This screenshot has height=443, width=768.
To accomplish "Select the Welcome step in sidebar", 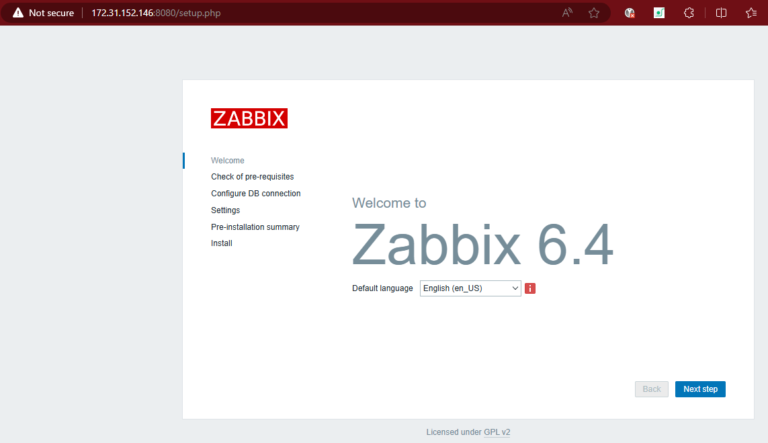I will pyautogui.click(x=227, y=160).
